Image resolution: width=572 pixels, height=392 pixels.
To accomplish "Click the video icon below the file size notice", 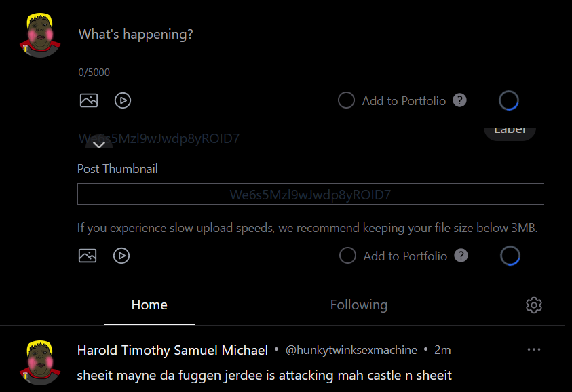I will point(121,256).
